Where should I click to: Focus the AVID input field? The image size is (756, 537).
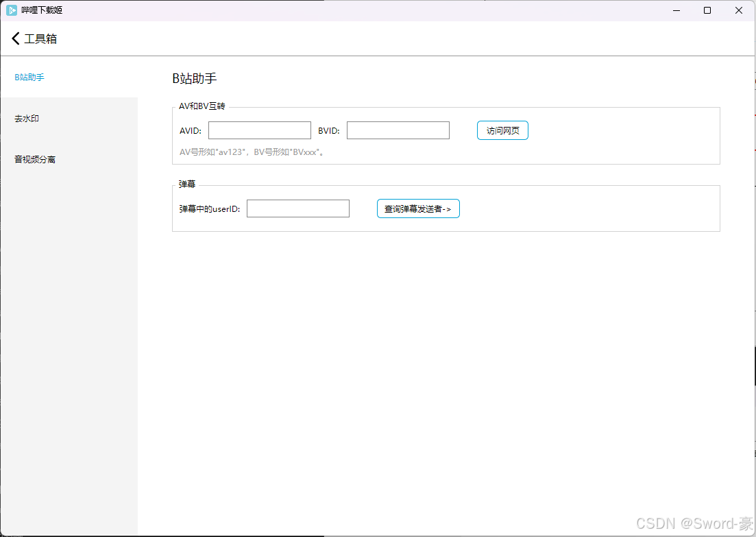(259, 130)
